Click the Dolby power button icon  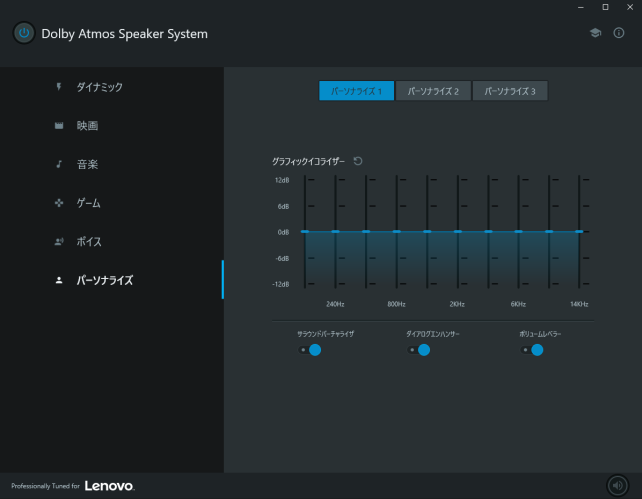(x=24, y=34)
